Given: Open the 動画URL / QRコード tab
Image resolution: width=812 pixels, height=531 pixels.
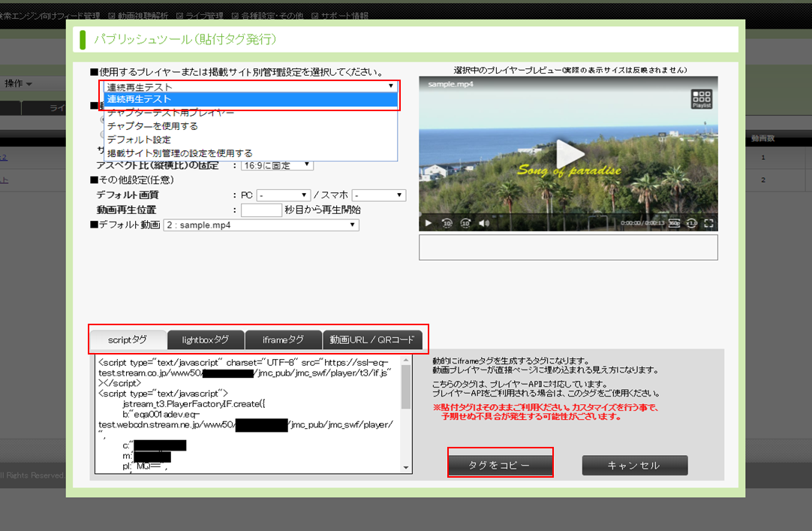Looking at the screenshot, I should [372, 339].
